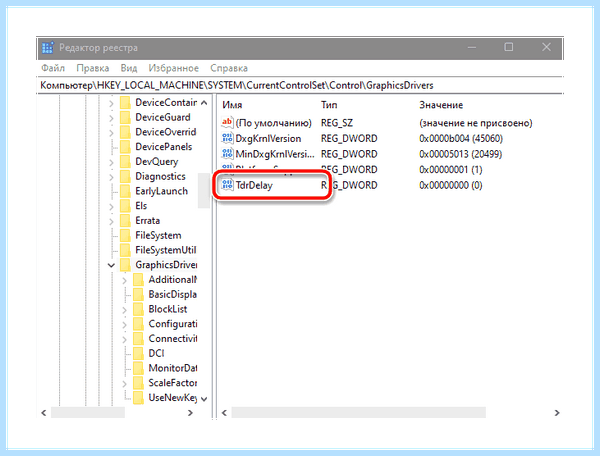The height and width of the screenshot is (456, 600).
Task: Click the DWORD icon beside TdrDelay
Action: tap(227, 185)
